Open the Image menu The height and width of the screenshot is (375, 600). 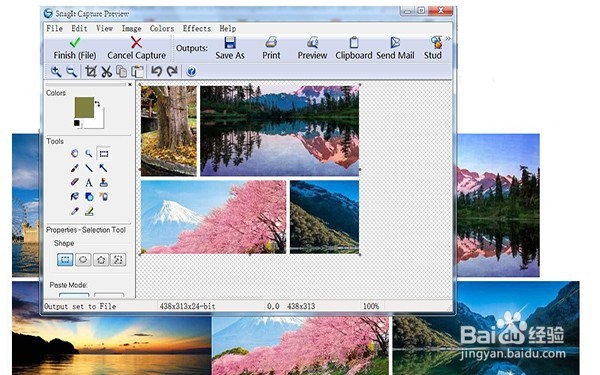pos(131,28)
